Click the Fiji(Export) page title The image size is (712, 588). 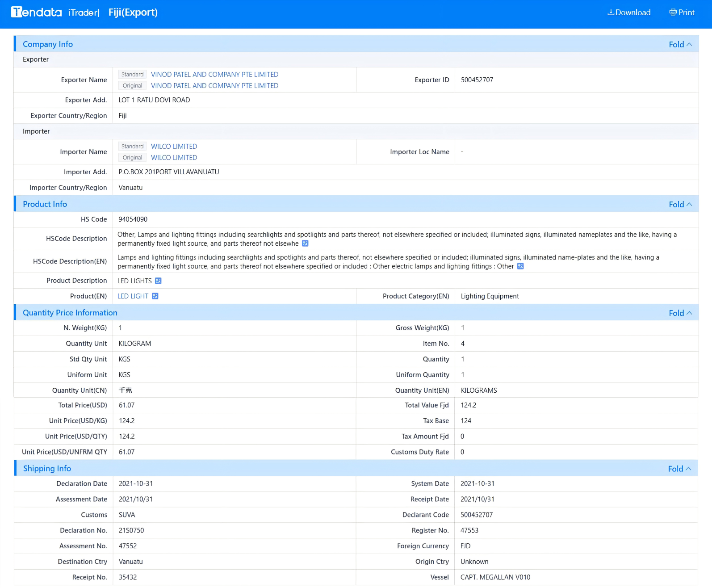coord(133,13)
